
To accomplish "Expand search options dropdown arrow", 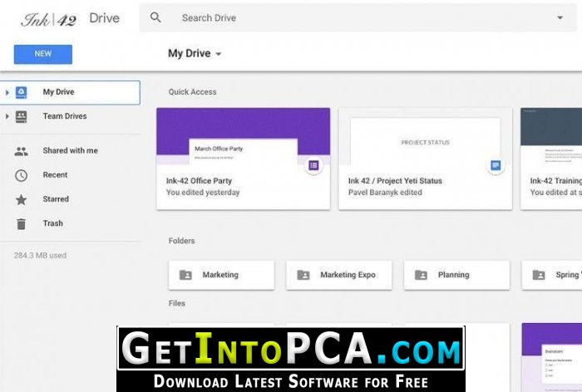I will pyautogui.click(x=560, y=17).
